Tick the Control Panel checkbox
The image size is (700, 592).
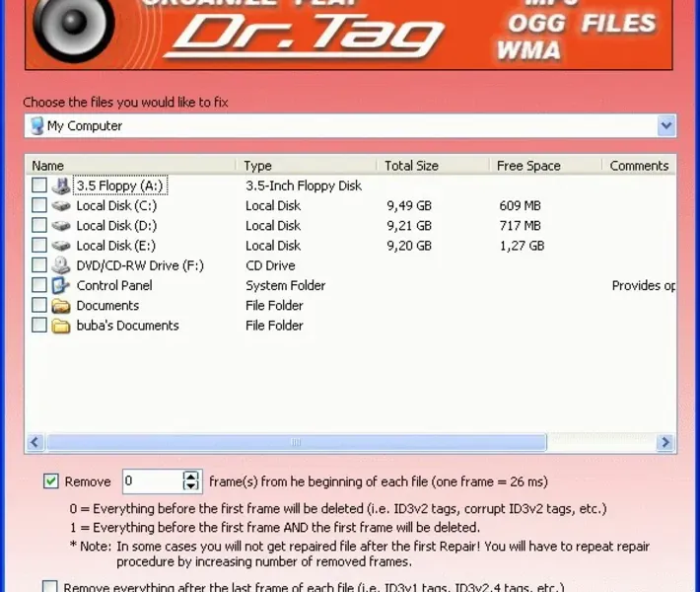pyautogui.click(x=39, y=284)
